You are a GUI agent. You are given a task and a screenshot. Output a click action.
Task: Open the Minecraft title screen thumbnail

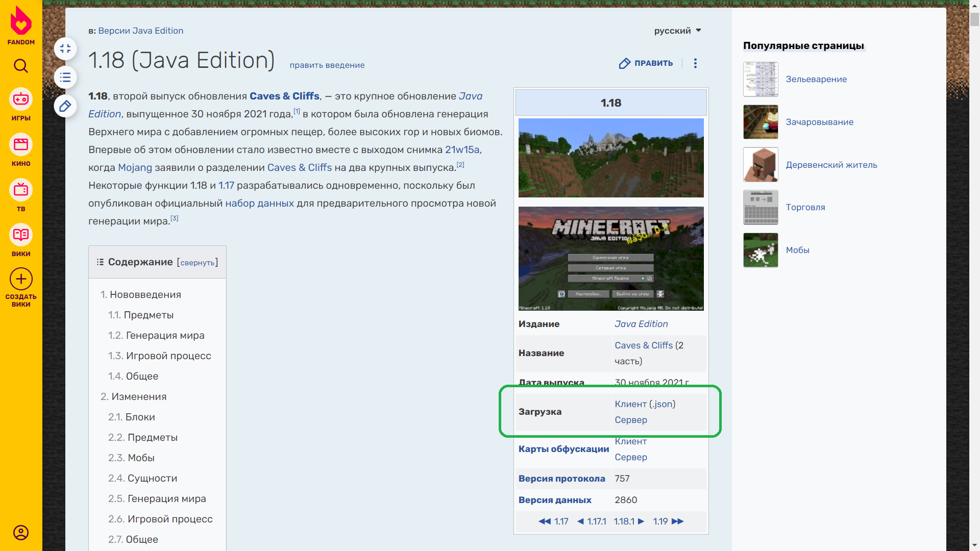[611, 259]
